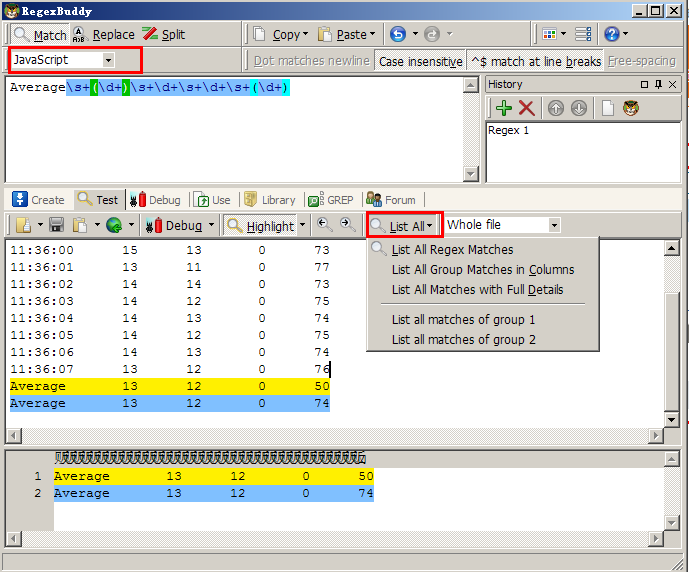Click the Copy toolbar button
The width and height of the screenshot is (689, 572).
point(280,34)
